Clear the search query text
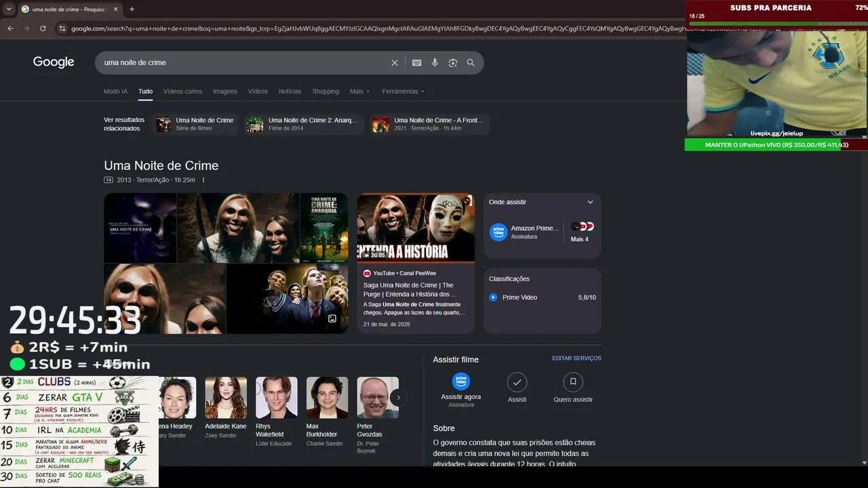This screenshot has width=868, height=488. pos(395,63)
